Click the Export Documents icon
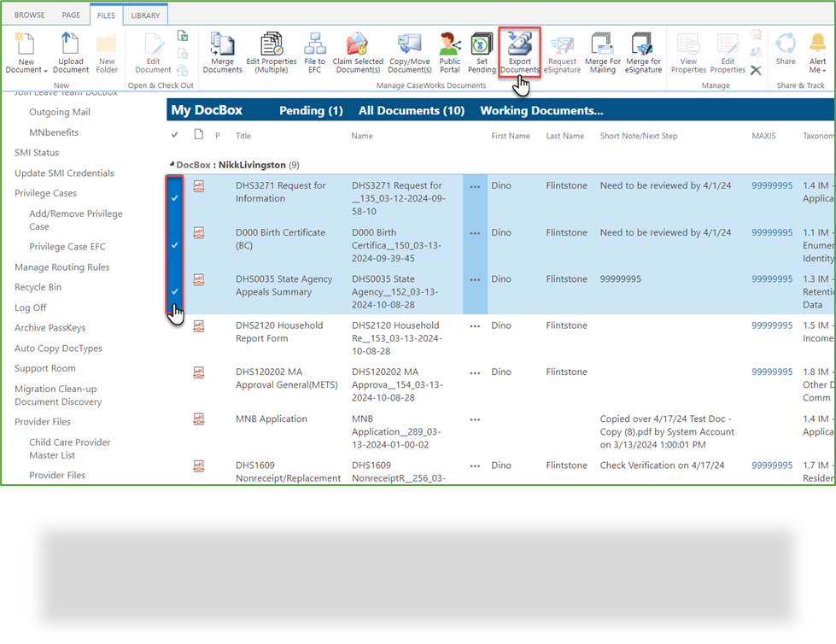The image size is (836, 644). (519, 51)
